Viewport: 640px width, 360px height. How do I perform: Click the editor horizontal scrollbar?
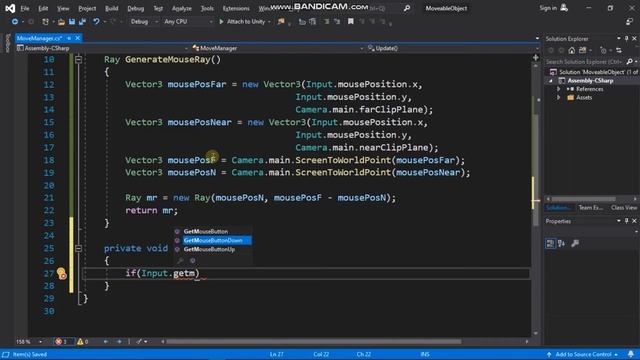coord(313,342)
